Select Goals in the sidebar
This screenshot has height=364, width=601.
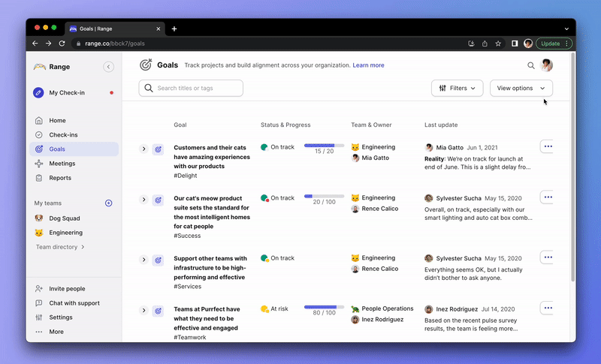74,149
